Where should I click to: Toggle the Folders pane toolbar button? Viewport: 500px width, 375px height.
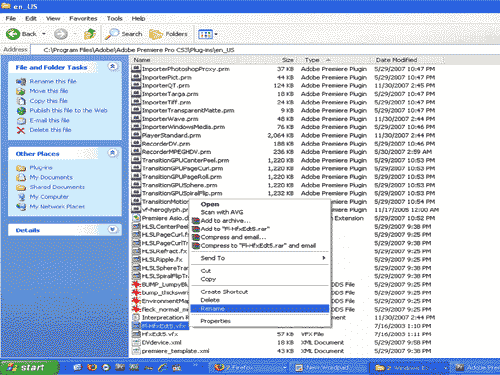tap(168, 34)
